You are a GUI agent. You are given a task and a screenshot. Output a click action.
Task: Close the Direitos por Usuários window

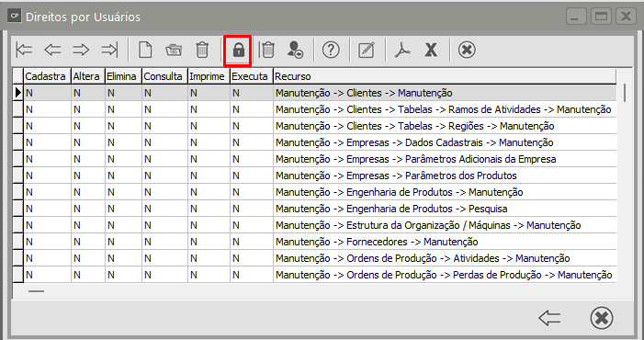point(626,17)
